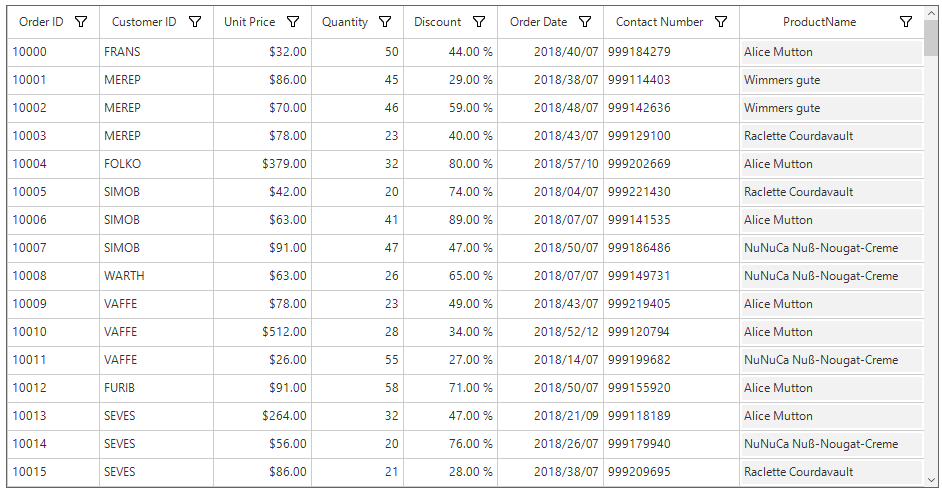
Task: Select contact number 999186486
Action: [x=672, y=248]
